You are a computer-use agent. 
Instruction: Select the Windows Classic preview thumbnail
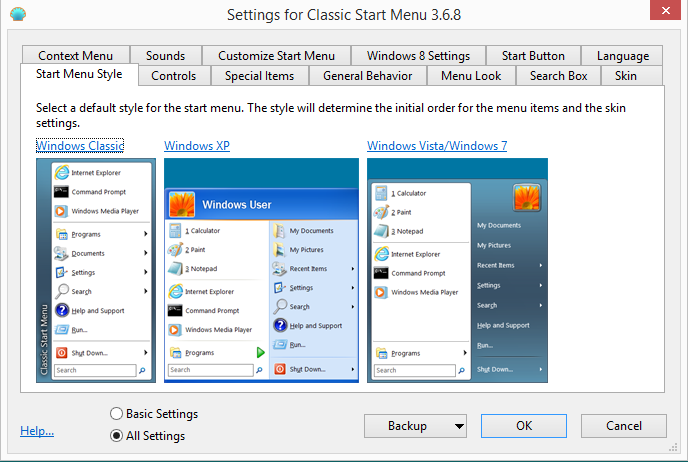click(x=96, y=270)
